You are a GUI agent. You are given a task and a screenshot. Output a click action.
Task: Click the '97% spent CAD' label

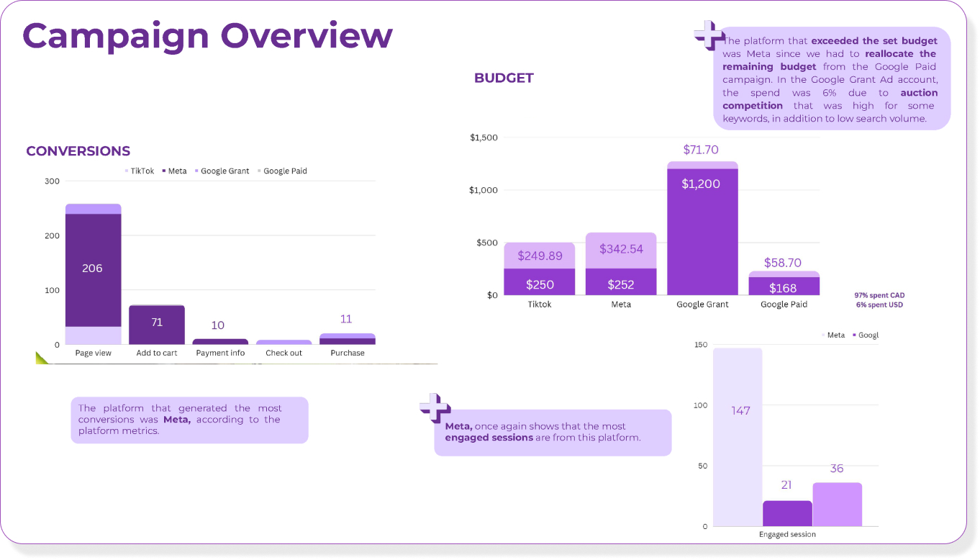[x=879, y=296]
